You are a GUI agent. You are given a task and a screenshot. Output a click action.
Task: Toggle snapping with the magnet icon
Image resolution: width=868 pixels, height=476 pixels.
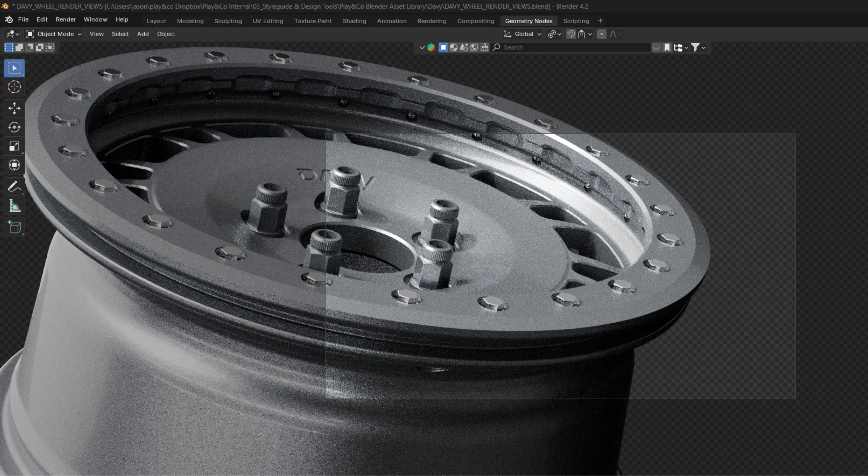[x=571, y=34]
